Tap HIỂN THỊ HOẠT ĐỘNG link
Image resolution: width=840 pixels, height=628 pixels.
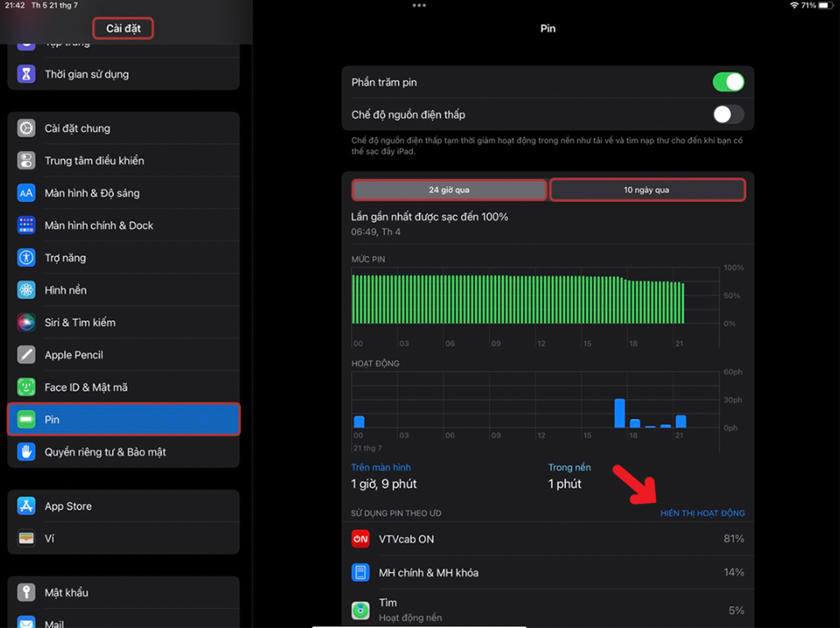tap(702, 513)
